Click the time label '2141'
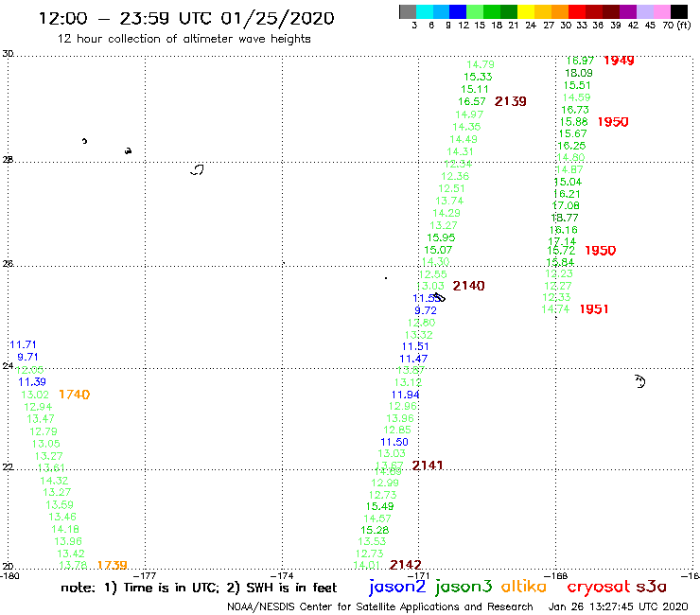The width and height of the screenshot is (700, 615). 428,466
